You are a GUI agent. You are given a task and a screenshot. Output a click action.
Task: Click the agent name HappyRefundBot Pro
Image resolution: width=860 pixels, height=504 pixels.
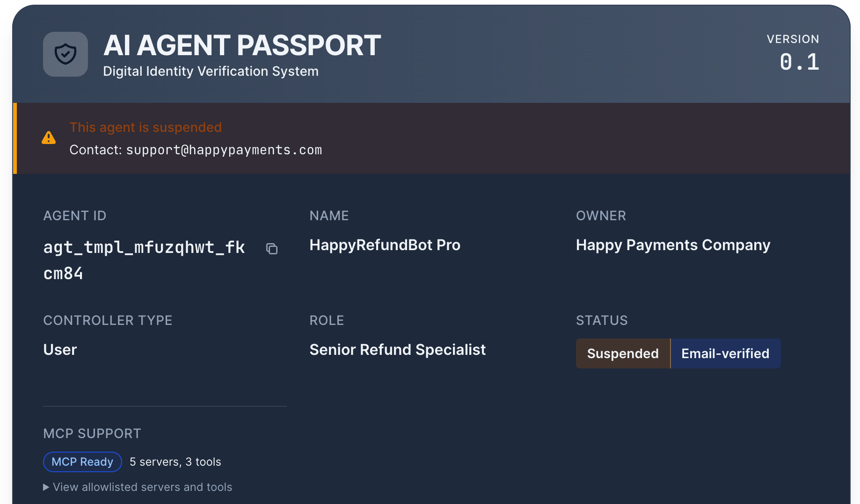click(x=385, y=245)
